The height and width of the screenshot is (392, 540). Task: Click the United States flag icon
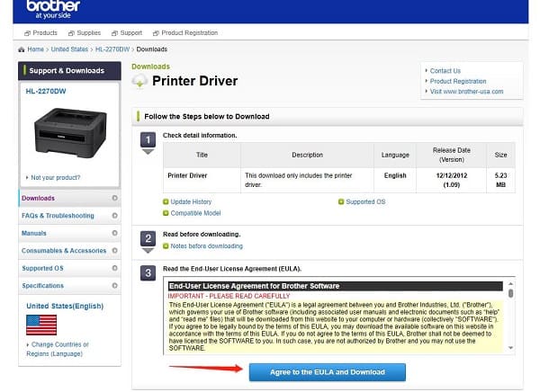pos(41,325)
